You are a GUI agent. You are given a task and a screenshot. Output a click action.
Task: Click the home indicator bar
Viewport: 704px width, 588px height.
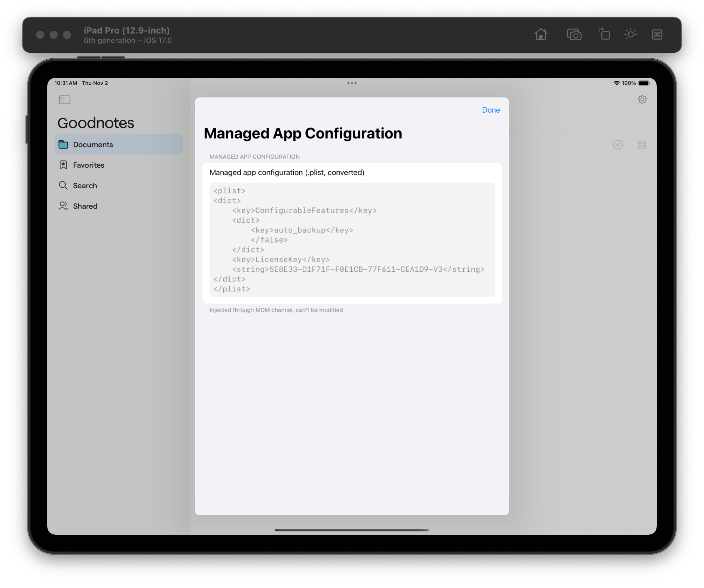tap(352, 530)
